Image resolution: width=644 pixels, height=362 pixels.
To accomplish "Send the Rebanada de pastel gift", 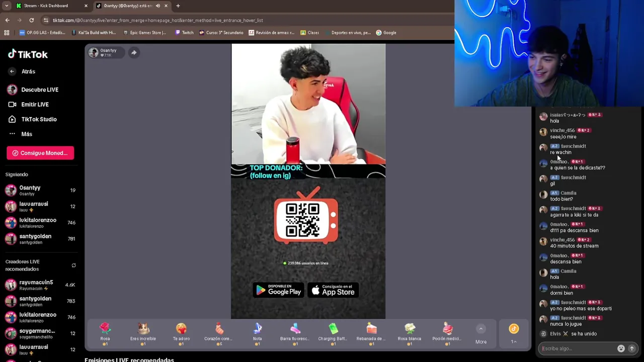I will pos(371,334).
